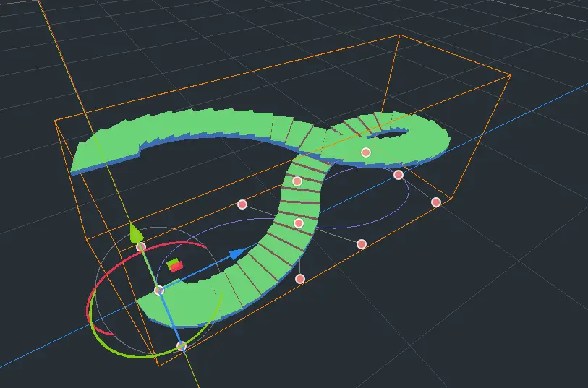The width and height of the screenshot is (588, 388).
Task: Select control point at gizmo origin
Action: click(x=159, y=290)
